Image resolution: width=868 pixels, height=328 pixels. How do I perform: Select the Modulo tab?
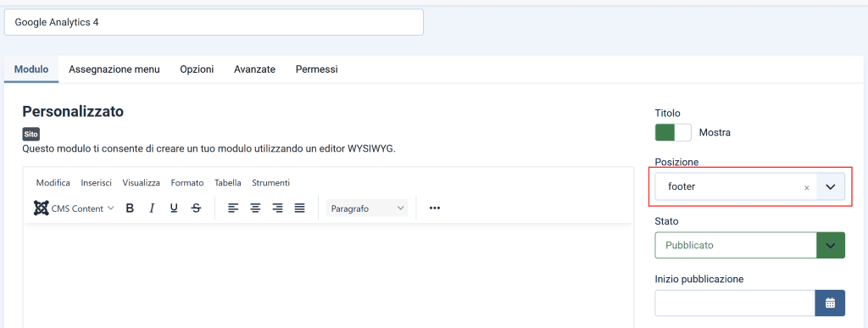click(x=31, y=69)
